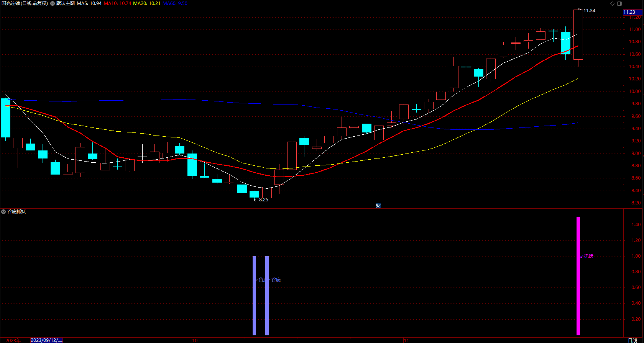The width and height of the screenshot is (644, 343).
Task: Click the MA5: 10.94 indicator value
Action: coord(89,3)
